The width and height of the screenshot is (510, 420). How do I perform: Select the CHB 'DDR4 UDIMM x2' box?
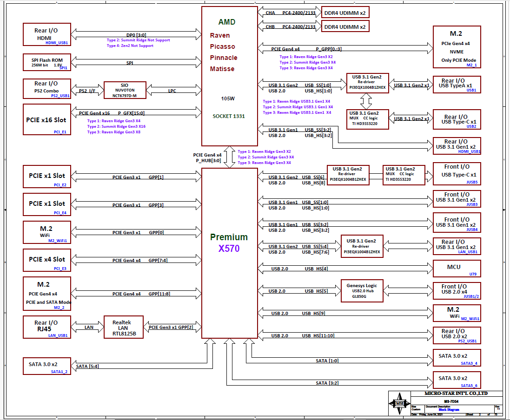pyautogui.click(x=345, y=26)
